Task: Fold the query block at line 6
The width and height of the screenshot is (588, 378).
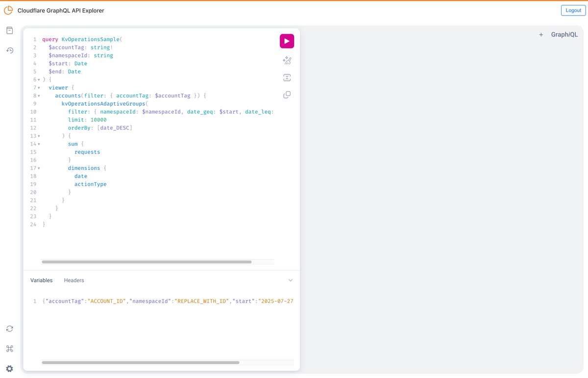Action: pos(39,80)
